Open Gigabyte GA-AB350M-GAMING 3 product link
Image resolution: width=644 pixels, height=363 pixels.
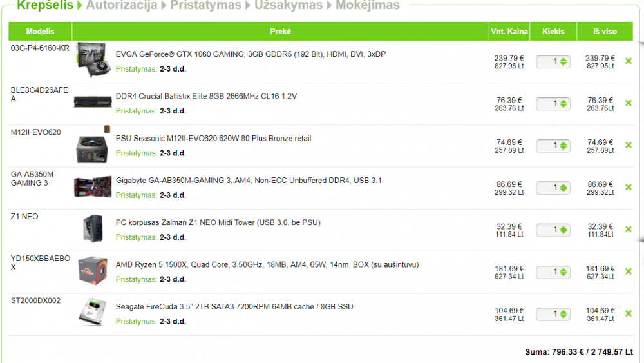[x=249, y=181]
